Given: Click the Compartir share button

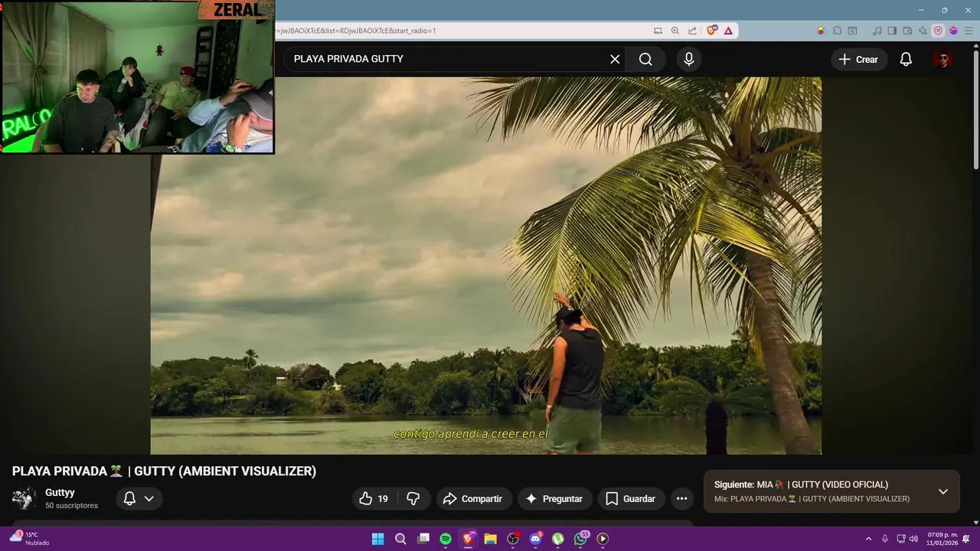Looking at the screenshot, I should pos(473,499).
